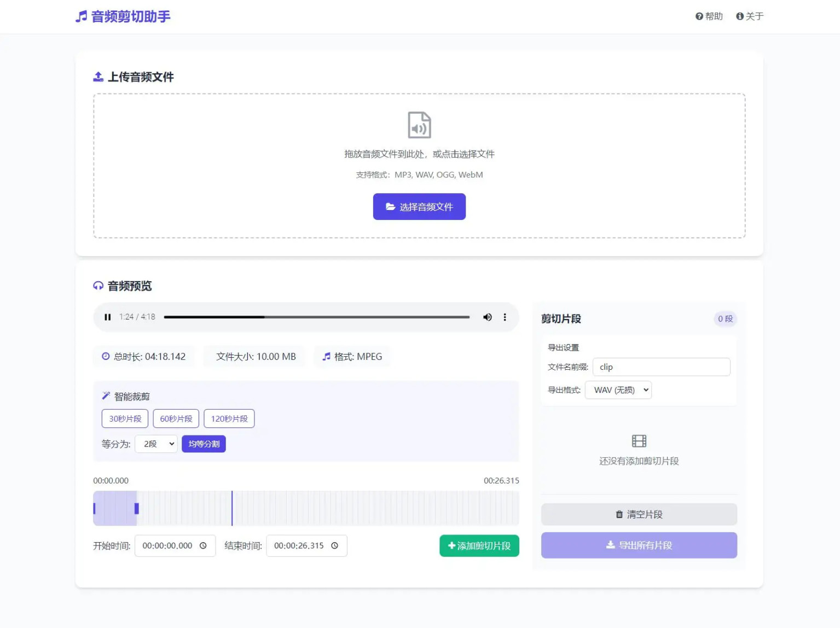The height and width of the screenshot is (628, 840).
Task: Open the end time clock picker icon
Action: (334, 545)
